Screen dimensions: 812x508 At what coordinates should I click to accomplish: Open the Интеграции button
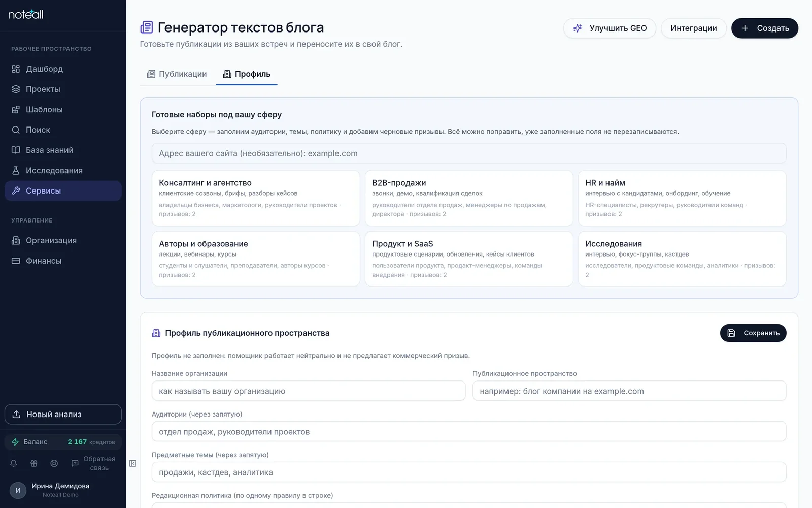point(693,28)
